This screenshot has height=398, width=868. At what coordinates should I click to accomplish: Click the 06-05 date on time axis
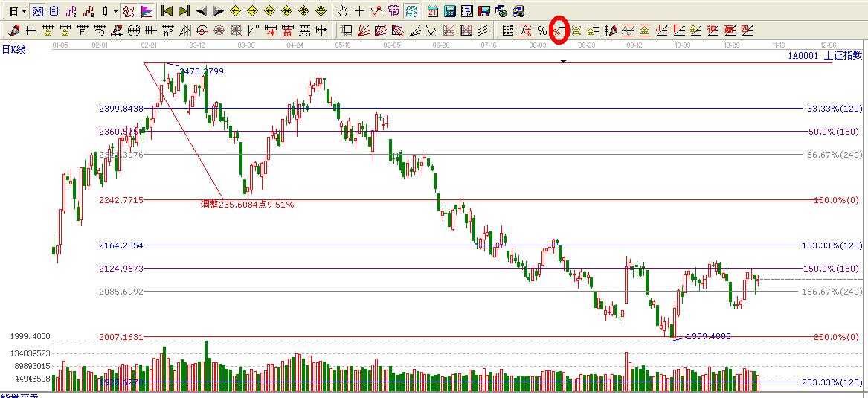[x=391, y=45]
